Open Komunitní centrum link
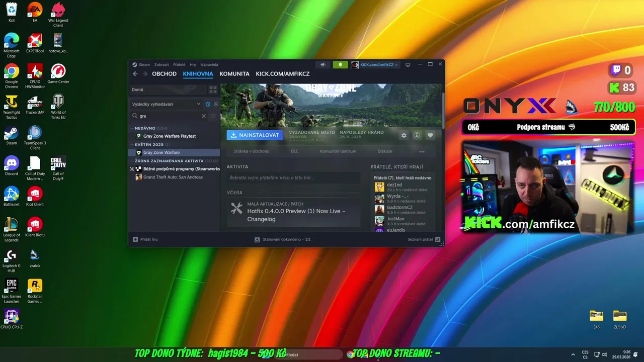The height and width of the screenshot is (362, 644). pyautogui.click(x=338, y=151)
